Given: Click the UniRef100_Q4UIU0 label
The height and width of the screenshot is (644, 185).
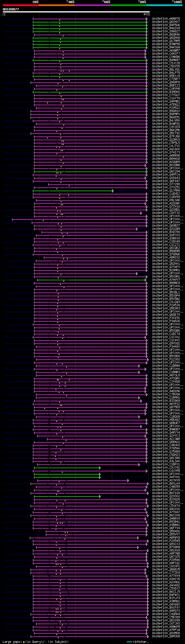Looking at the screenshot, I should [166, 509].
